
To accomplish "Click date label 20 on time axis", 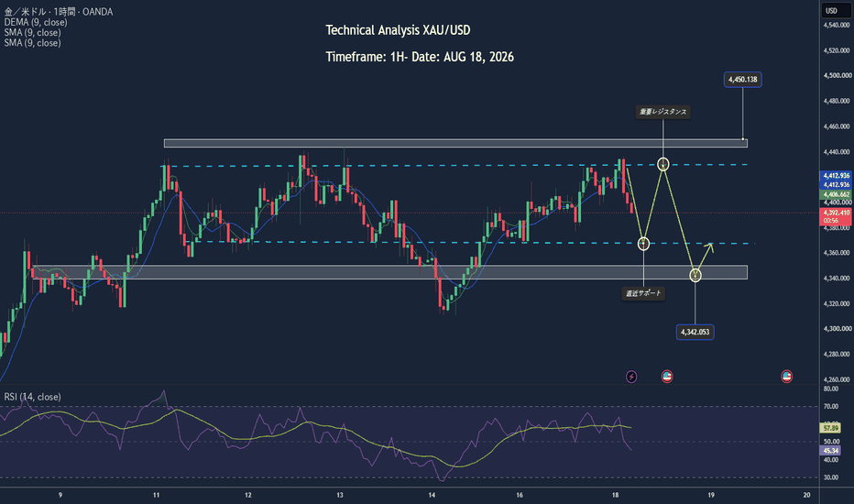I will point(806,495).
